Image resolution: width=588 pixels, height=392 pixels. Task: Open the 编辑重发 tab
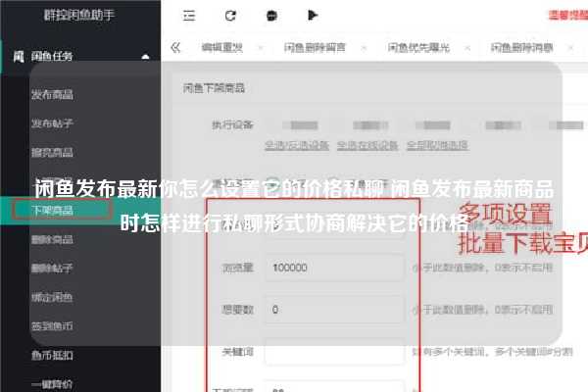222,48
